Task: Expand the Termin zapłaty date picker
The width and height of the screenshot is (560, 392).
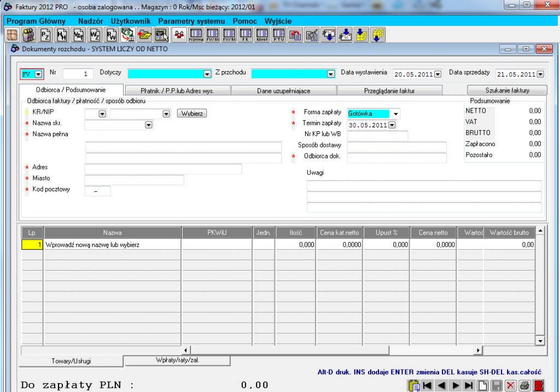Action: click(392, 125)
